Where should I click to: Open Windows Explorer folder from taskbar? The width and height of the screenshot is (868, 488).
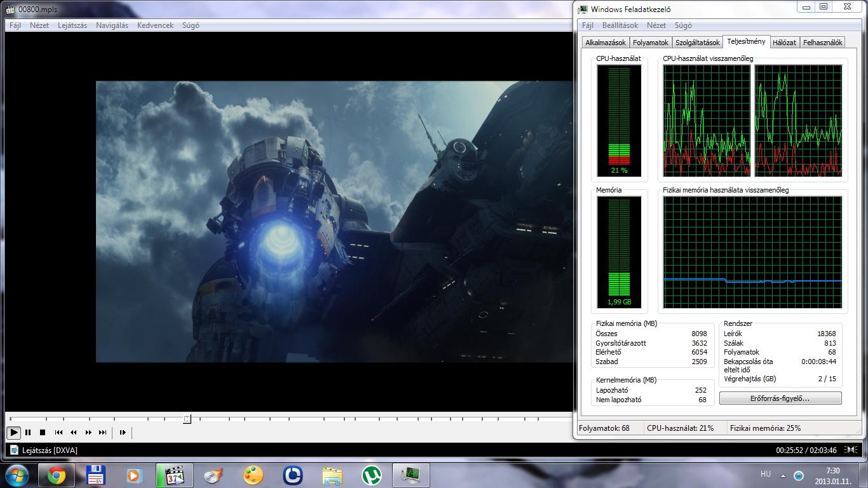click(332, 475)
